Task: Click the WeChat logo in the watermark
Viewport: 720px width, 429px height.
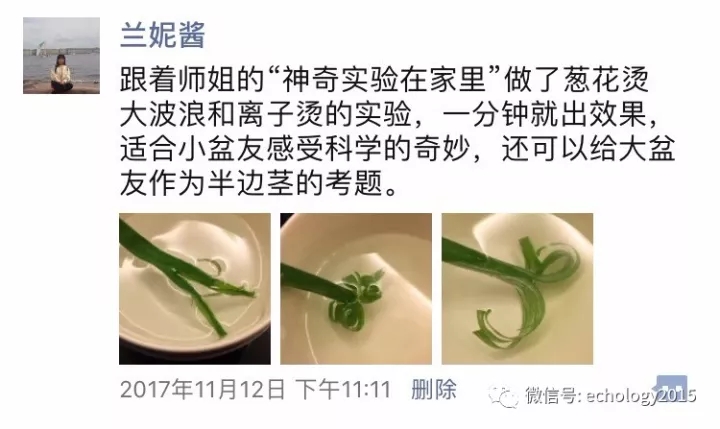Action: (504, 396)
